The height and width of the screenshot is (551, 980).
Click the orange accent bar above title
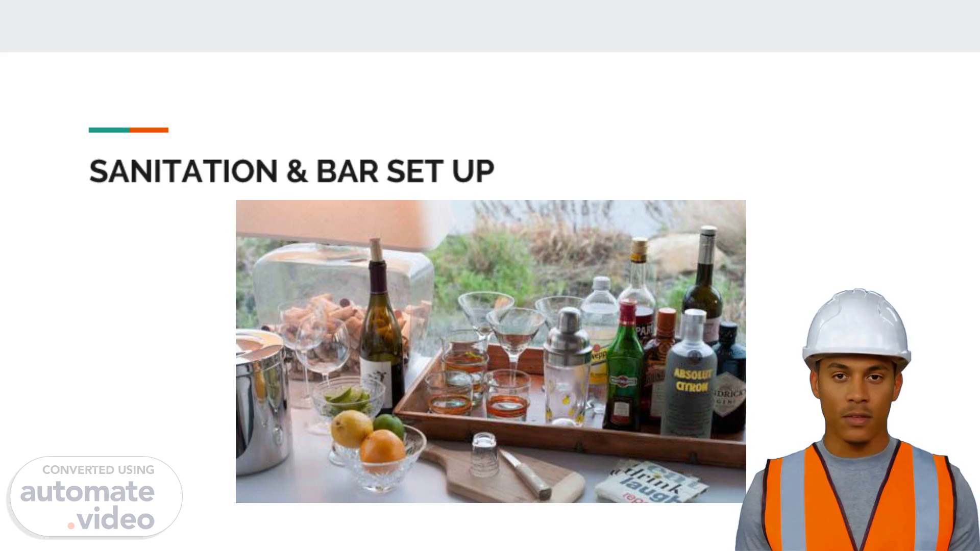click(149, 130)
